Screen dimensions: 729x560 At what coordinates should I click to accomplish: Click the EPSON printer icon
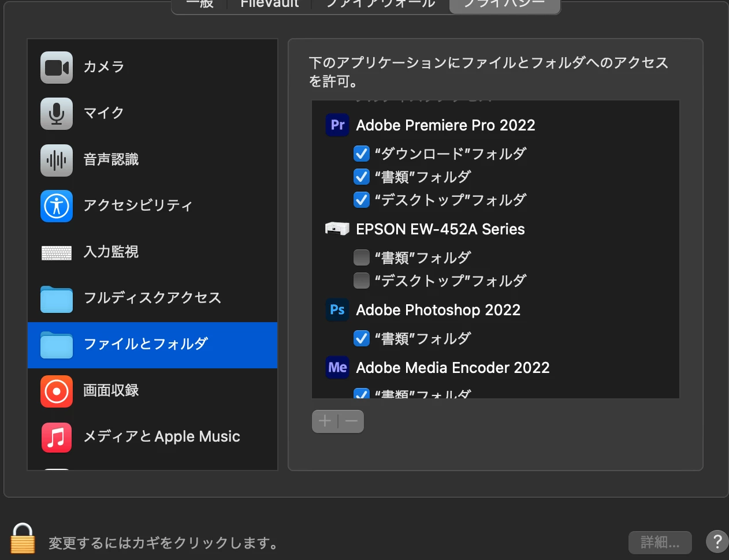point(337,229)
